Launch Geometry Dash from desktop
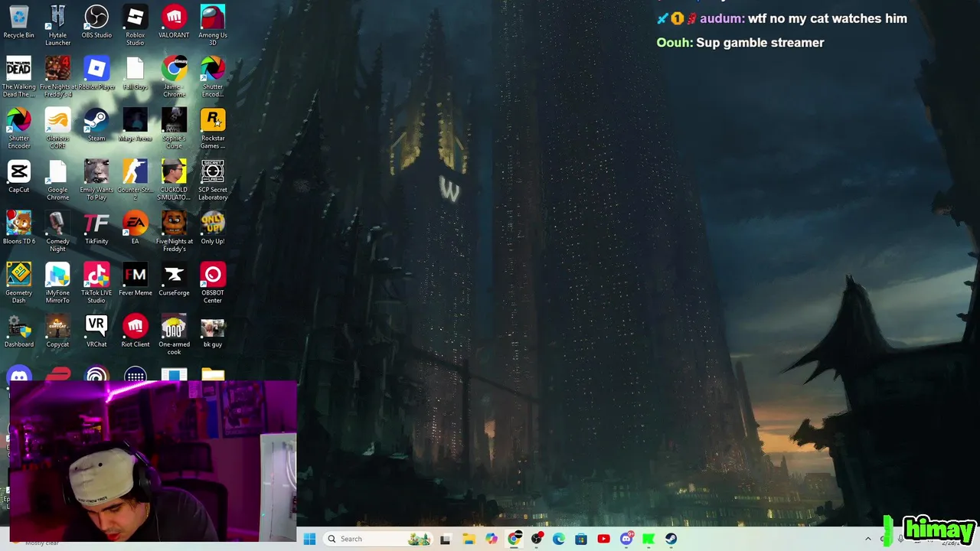The width and height of the screenshot is (980, 551). 18,282
